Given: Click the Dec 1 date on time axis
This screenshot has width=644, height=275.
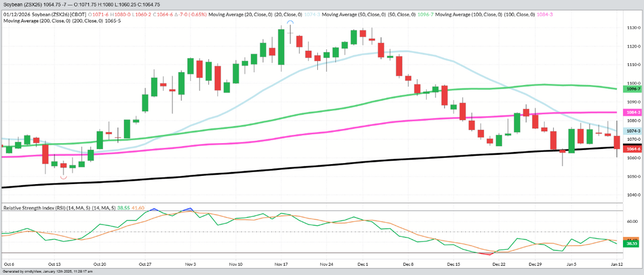Looking at the screenshot, I should click(x=363, y=265).
